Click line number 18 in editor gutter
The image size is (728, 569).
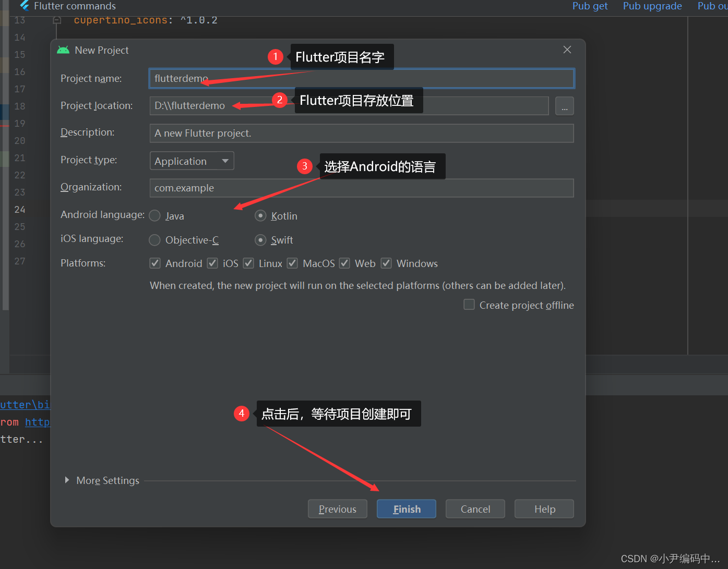[x=20, y=106]
